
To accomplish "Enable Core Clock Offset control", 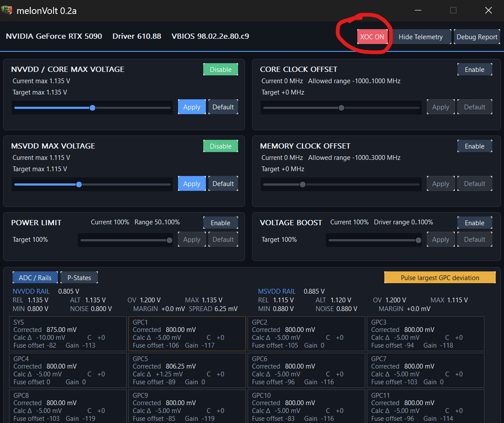I will click(x=474, y=69).
